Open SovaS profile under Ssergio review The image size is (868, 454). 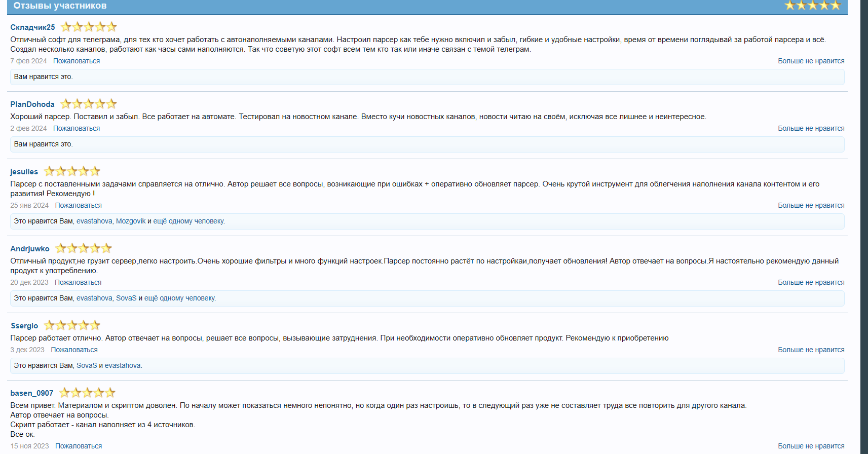click(87, 365)
